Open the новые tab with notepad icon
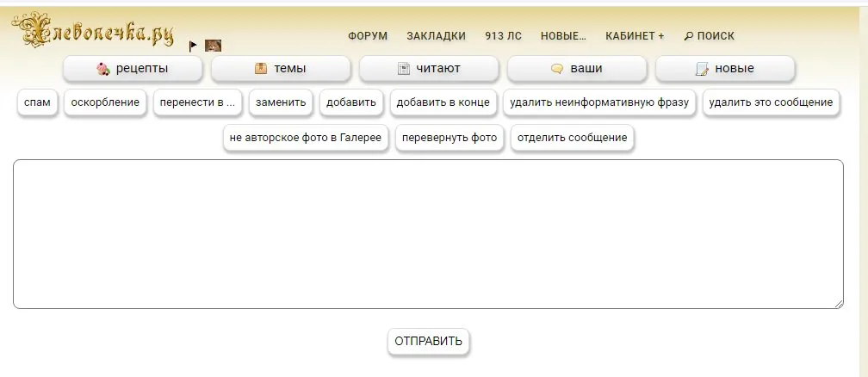The width and height of the screenshot is (868, 377). (725, 69)
